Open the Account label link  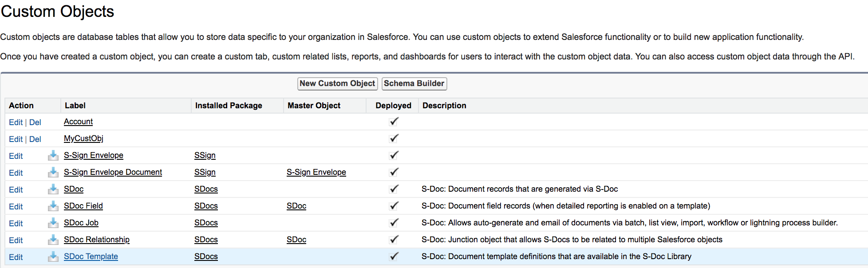(x=78, y=122)
